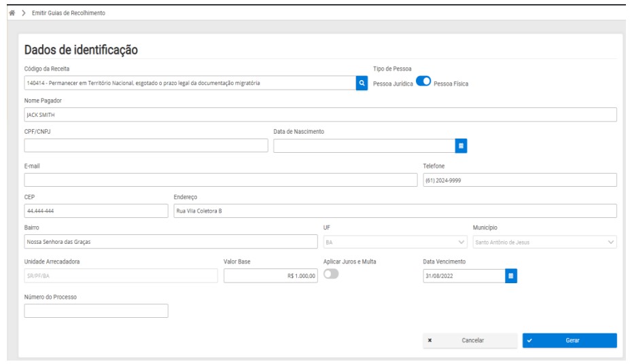This screenshot has width=630, height=364.
Task: Open the Data de Nascimento calendar picker
Action: (x=461, y=145)
